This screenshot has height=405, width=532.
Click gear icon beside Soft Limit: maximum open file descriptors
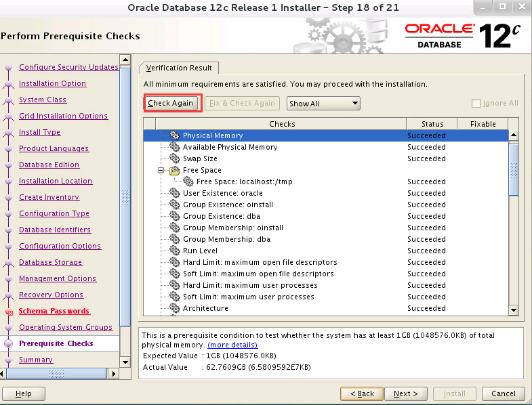pos(174,274)
